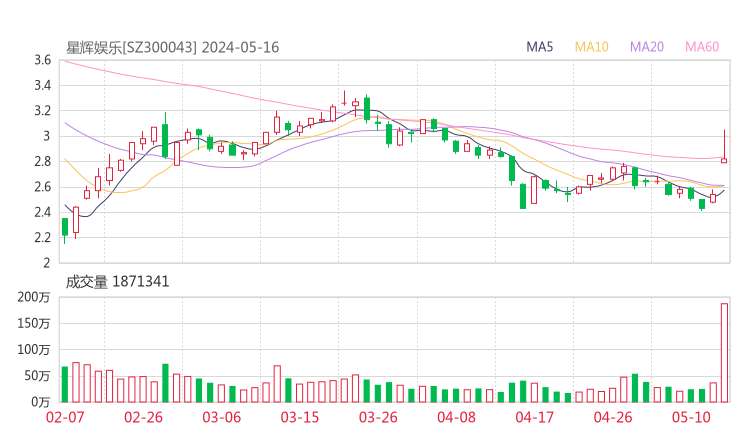Click the 03-15 date label
This screenshot has height=440, width=740.
click(300, 417)
